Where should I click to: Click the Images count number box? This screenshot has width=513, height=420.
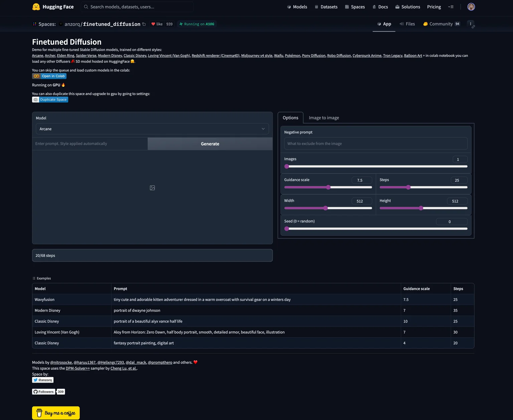(x=460, y=159)
